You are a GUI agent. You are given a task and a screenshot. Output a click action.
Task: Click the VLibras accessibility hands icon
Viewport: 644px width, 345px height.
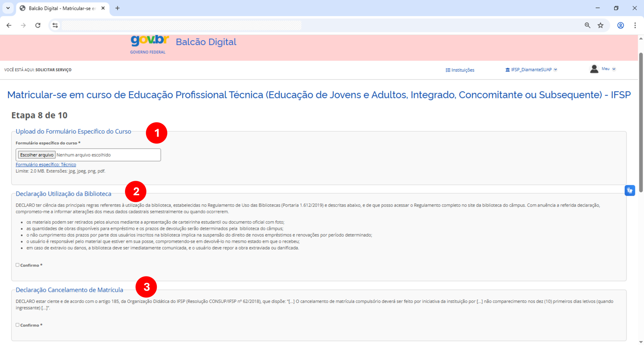point(630,190)
